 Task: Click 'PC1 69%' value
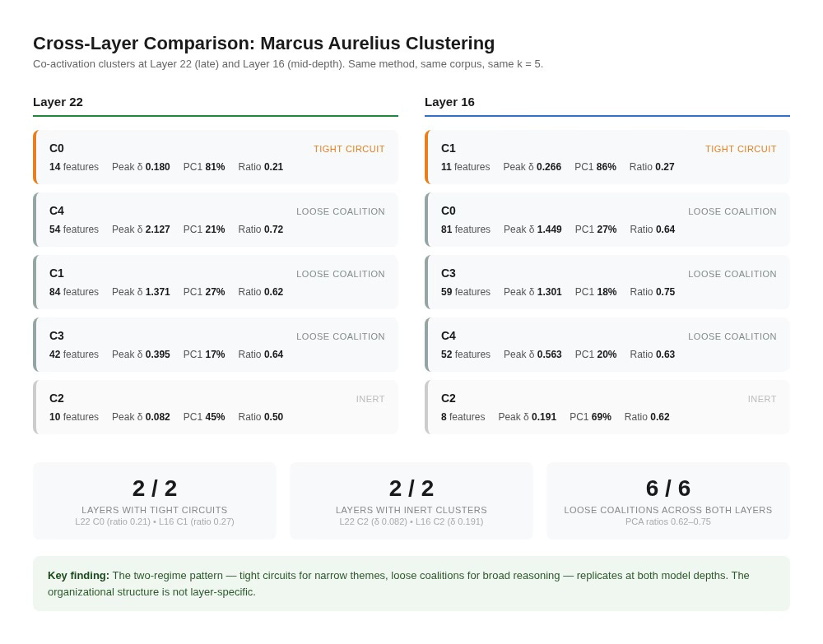pyautogui.click(x=590, y=416)
